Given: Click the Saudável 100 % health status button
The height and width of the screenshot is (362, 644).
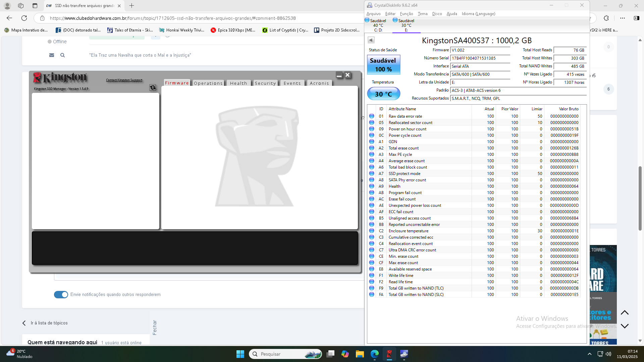Looking at the screenshot, I should coord(383,65).
